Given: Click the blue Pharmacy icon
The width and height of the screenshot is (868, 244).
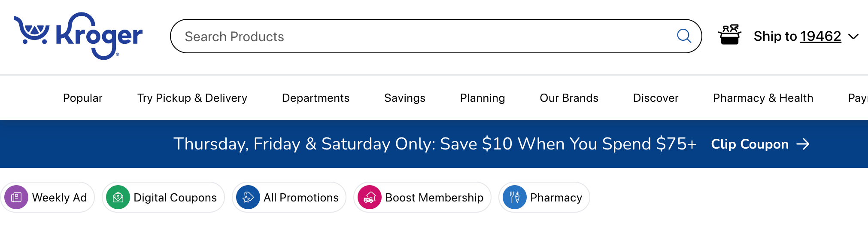Looking at the screenshot, I should [x=515, y=197].
